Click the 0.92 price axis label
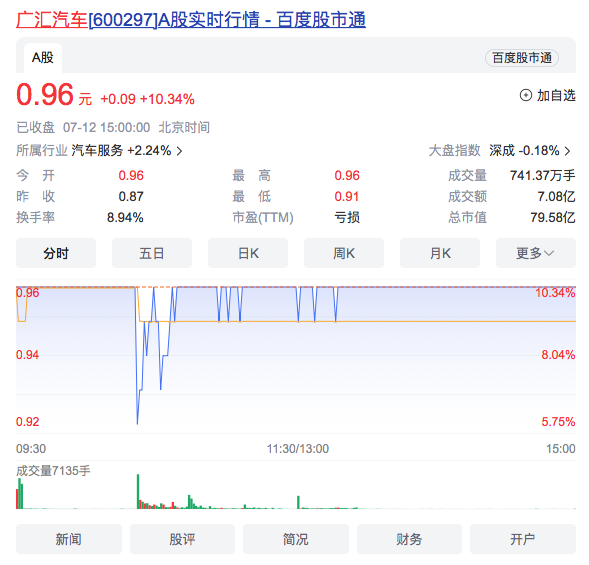 (x=27, y=421)
